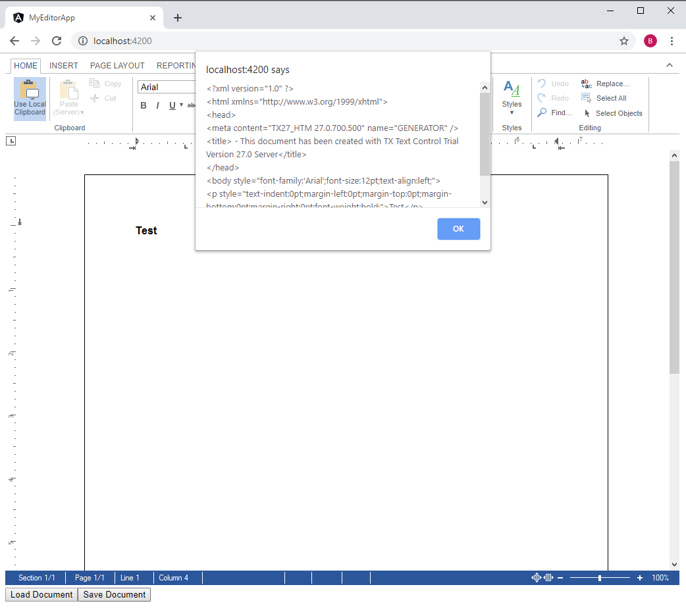Open the Find tool with the magnifier icon
This screenshot has height=616, width=686.
[x=542, y=112]
